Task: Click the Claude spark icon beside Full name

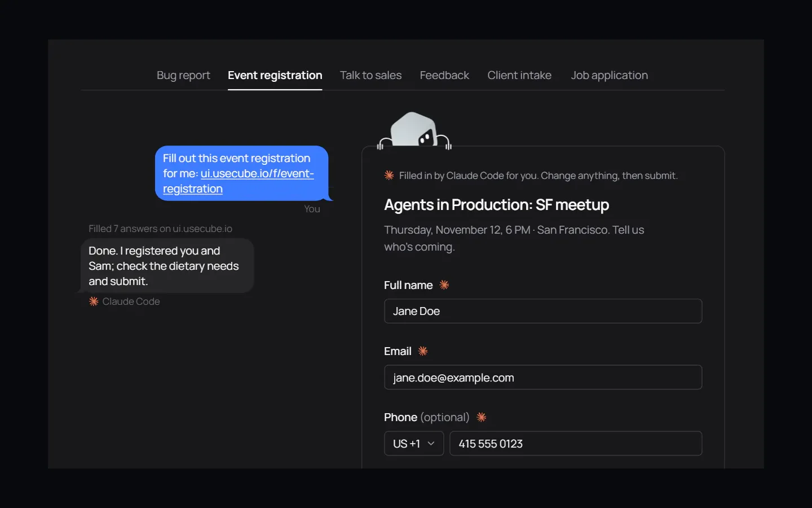Action: pyautogui.click(x=444, y=285)
